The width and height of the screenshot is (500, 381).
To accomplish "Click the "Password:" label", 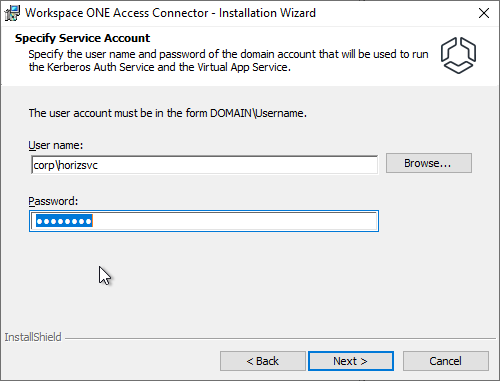I will click(x=53, y=201).
